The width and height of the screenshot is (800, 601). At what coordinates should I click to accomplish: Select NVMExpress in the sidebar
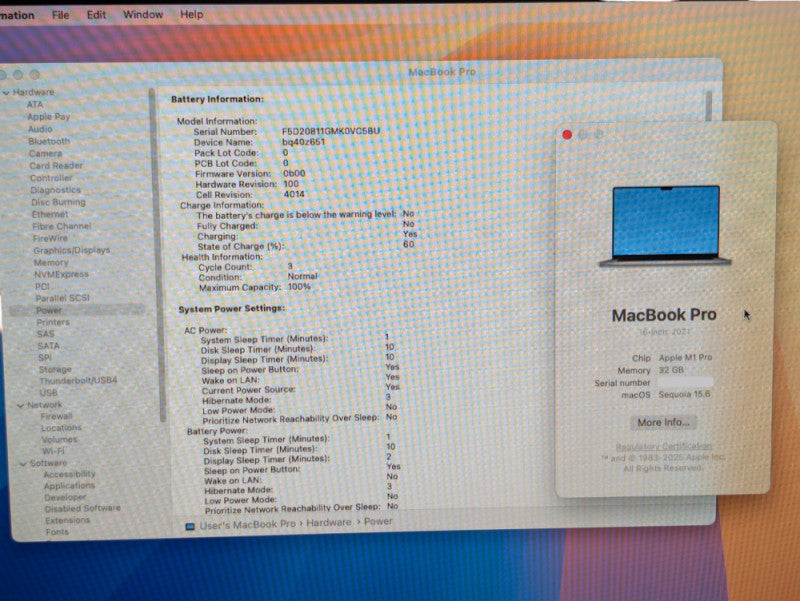point(61,274)
